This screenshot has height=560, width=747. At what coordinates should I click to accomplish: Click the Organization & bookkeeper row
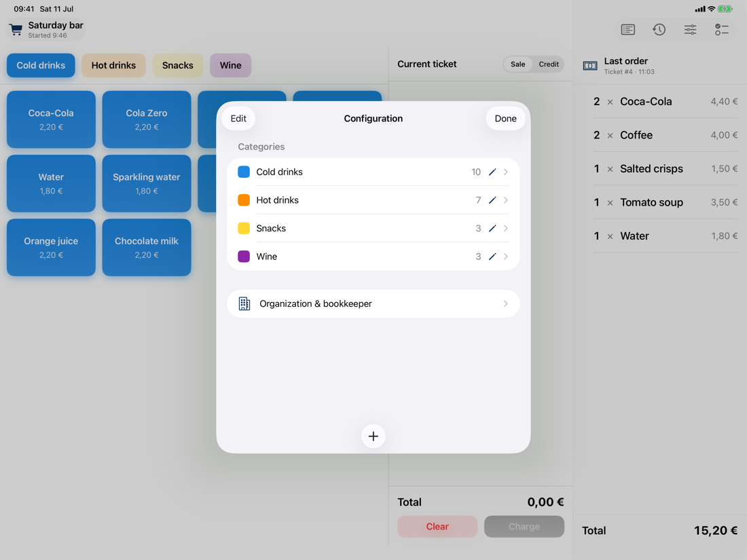click(373, 304)
